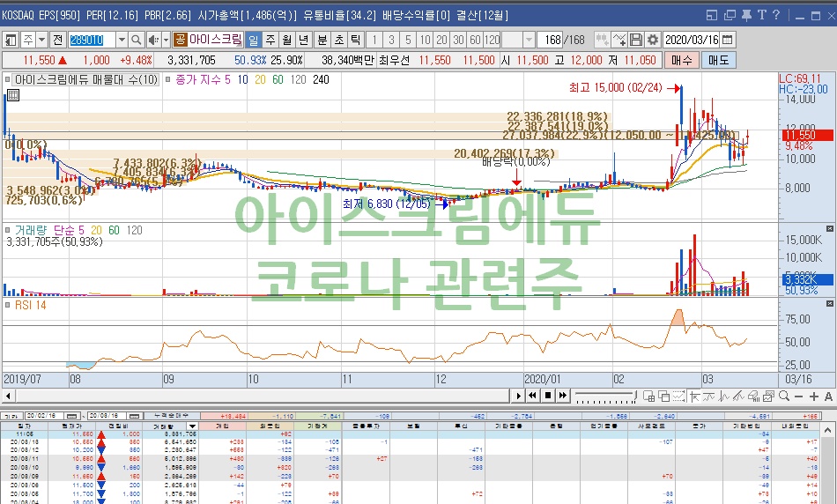Toggle the crosshair cursor tool icon
Screen dimensions: 837x504
point(694,396)
